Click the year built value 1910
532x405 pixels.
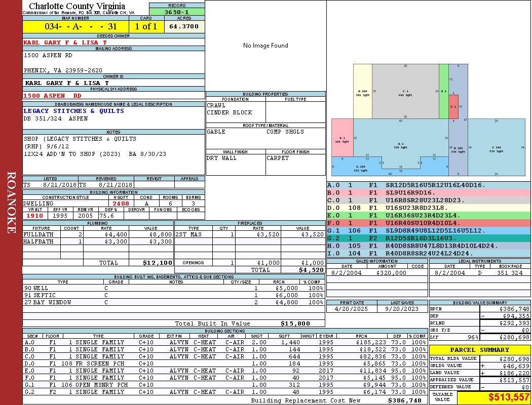(x=34, y=216)
